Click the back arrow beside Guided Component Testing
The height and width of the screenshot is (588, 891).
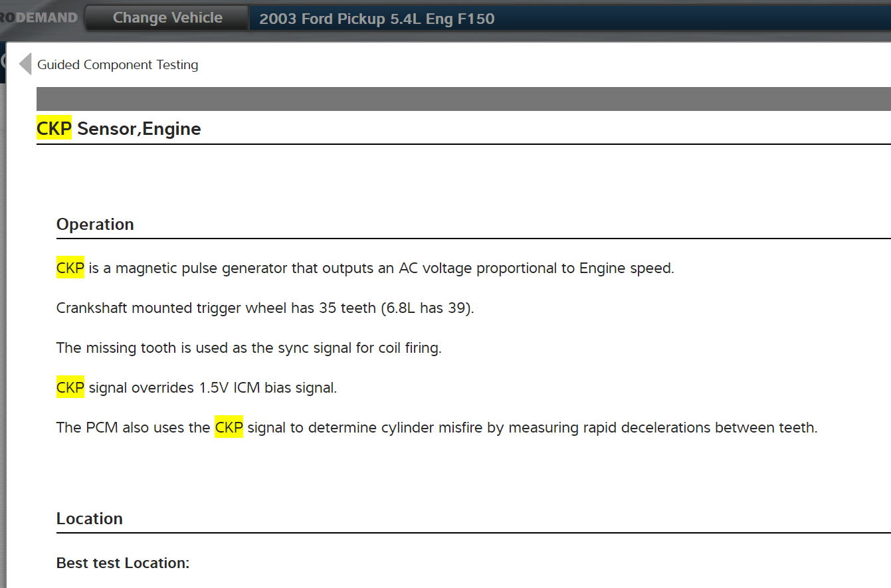(x=25, y=64)
